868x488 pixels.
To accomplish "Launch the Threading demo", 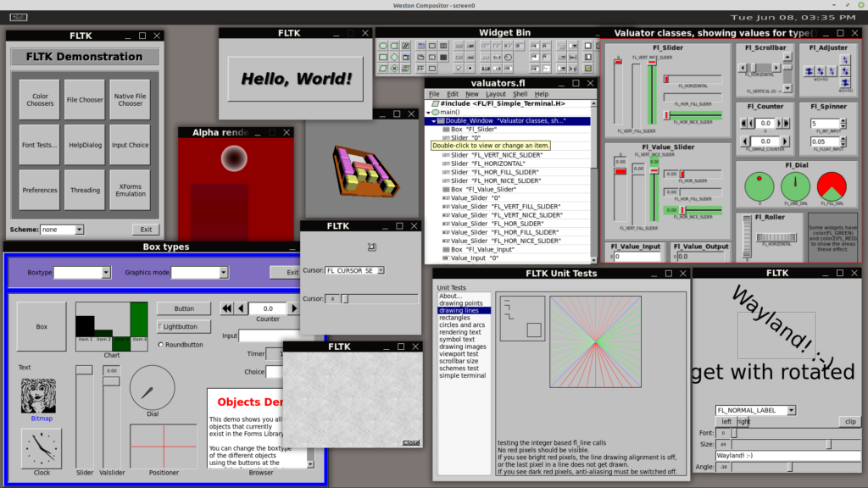I will point(85,190).
